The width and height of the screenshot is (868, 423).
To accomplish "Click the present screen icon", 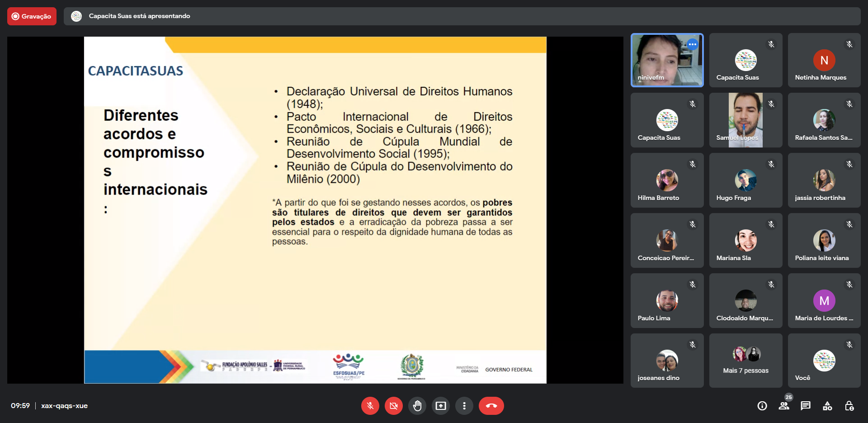I will (x=441, y=406).
